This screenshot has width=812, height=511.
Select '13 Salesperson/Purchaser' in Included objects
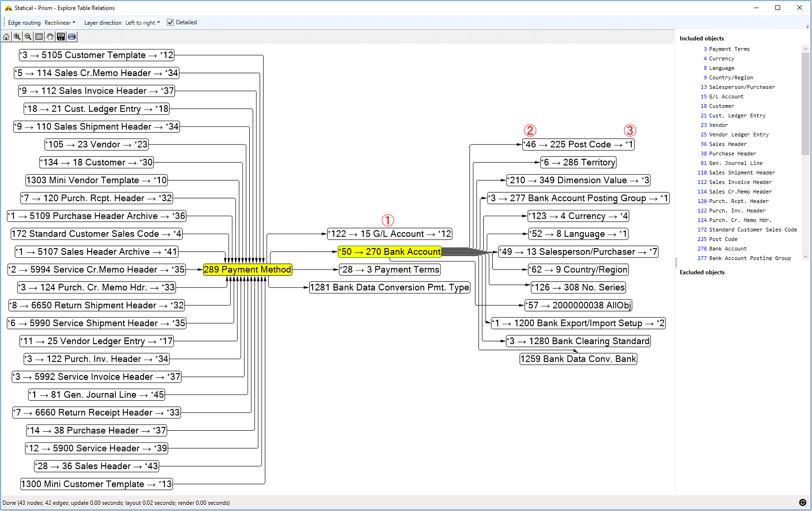[x=738, y=87]
